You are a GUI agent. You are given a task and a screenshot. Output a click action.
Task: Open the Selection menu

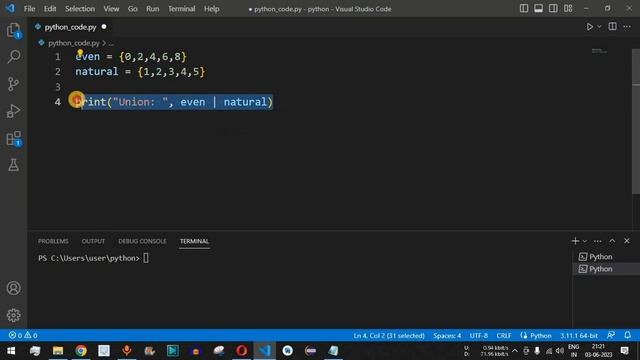tap(80, 9)
